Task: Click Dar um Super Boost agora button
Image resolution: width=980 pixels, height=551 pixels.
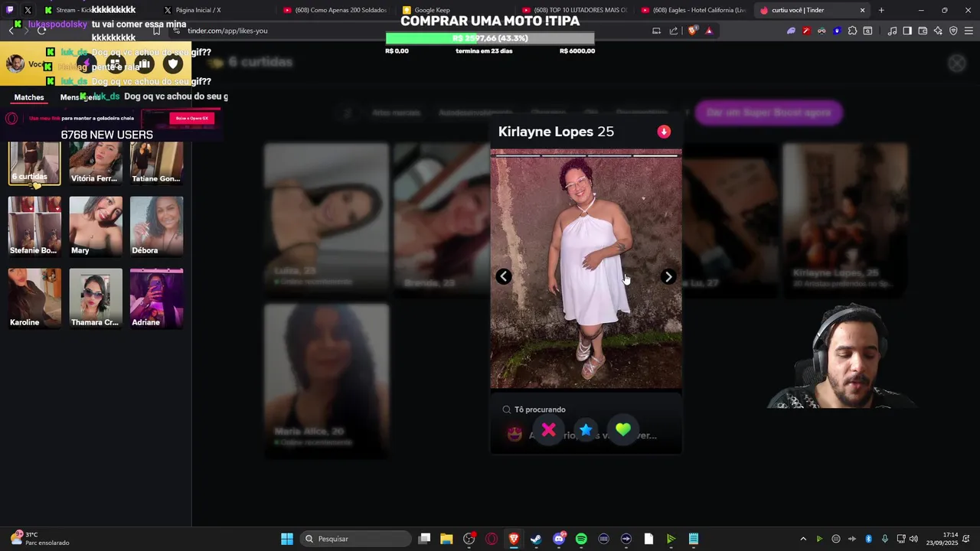Action: tap(769, 112)
